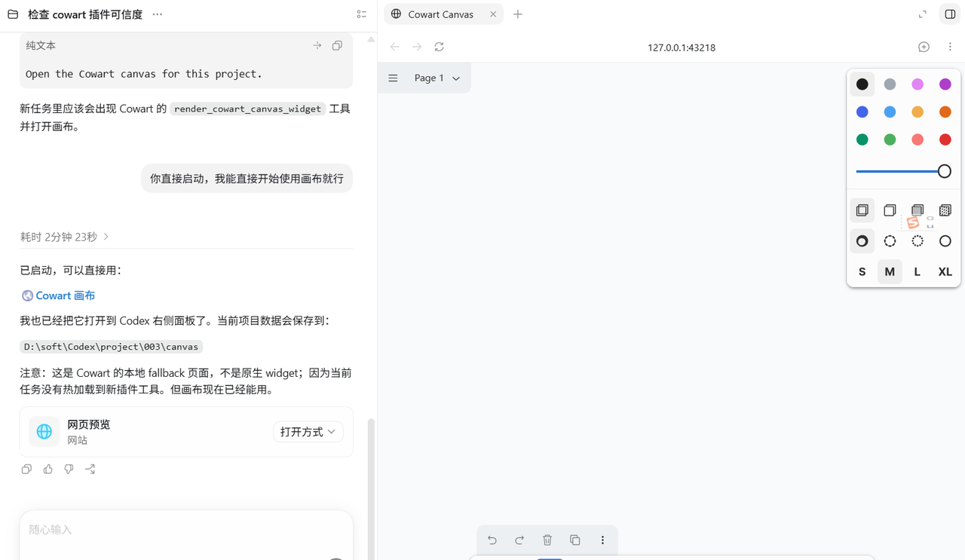Copy the assistant's reply message
This screenshot has height=560, width=965.
click(x=26, y=469)
